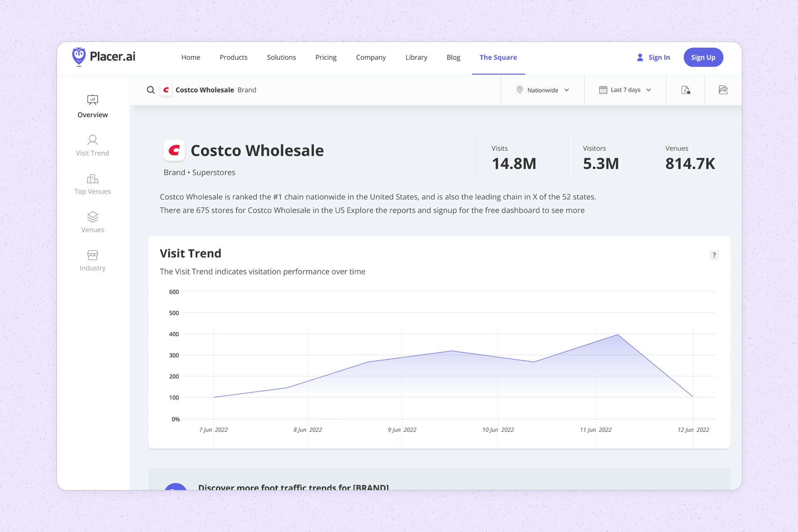798x532 pixels.
Task: Go to Home in top navigation
Action: click(191, 57)
